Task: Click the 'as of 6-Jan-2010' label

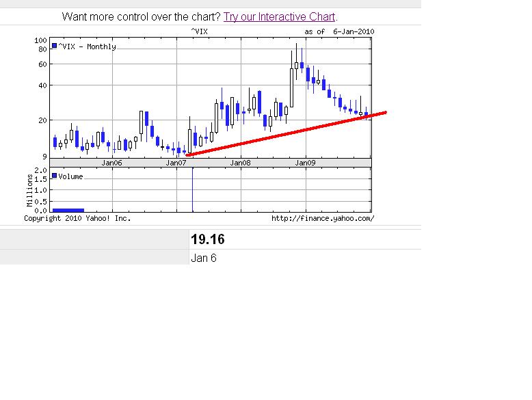Action: [339, 31]
